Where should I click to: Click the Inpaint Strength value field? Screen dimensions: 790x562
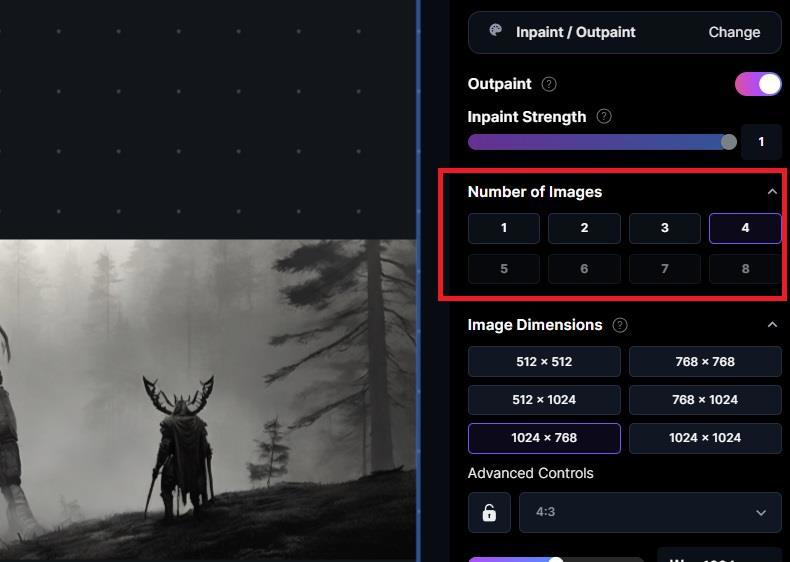click(761, 142)
